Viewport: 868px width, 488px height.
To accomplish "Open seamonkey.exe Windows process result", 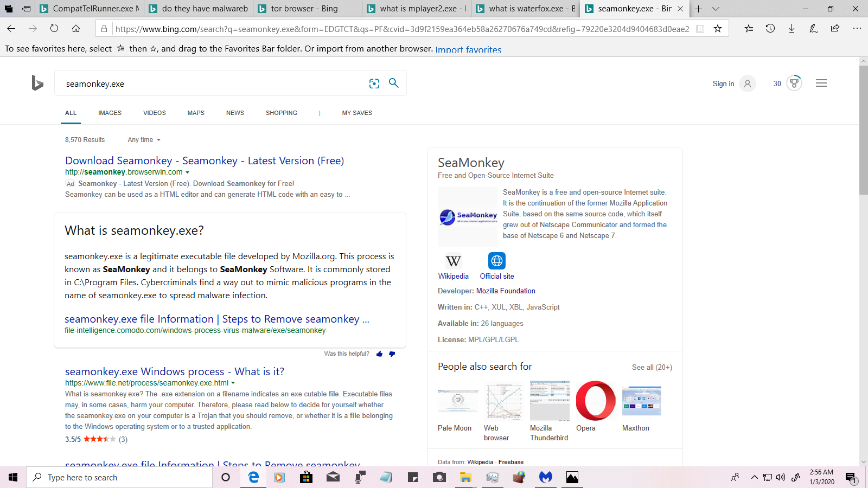I will tap(175, 371).
